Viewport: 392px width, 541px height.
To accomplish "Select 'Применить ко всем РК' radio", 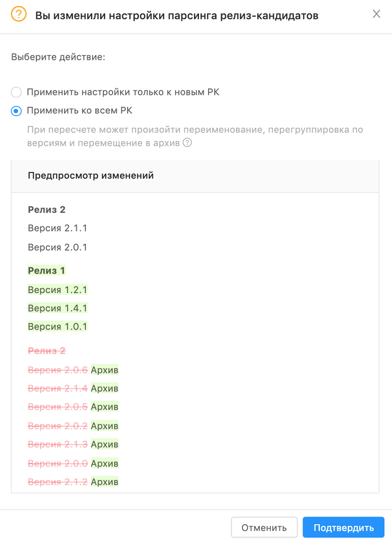I will tap(16, 111).
